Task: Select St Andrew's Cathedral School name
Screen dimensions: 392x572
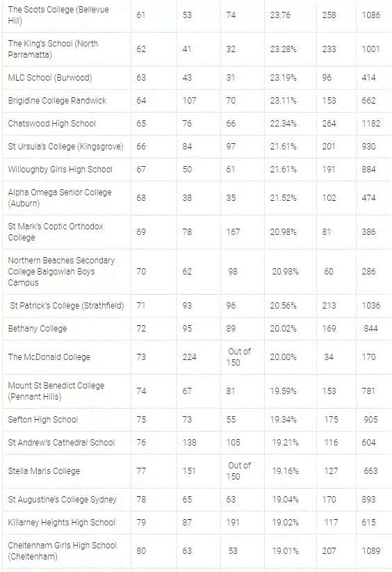Action: click(x=61, y=443)
